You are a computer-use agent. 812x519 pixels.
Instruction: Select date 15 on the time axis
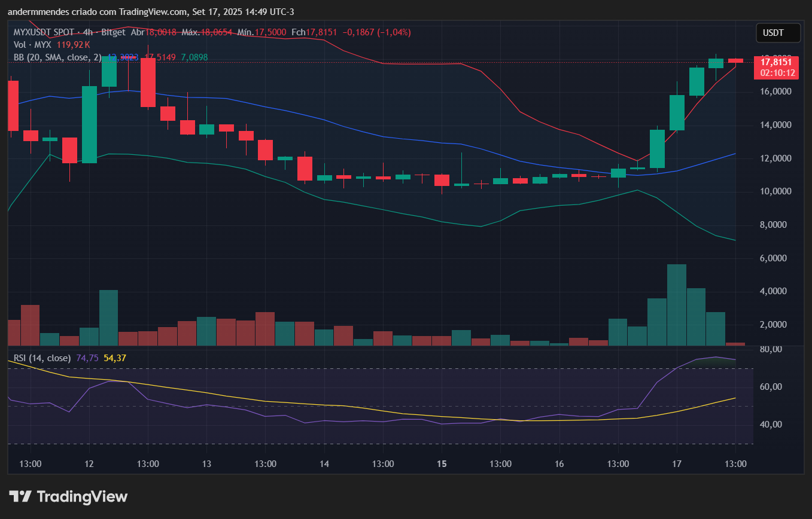(x=442, y=464)
